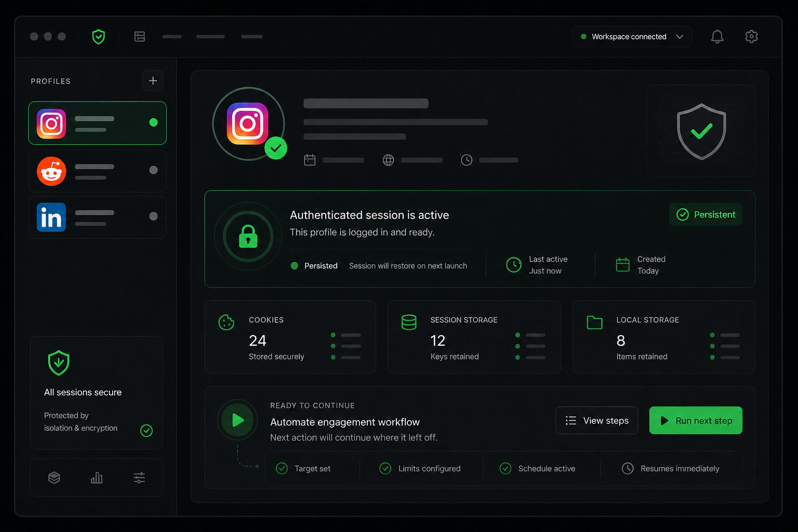Click the "Authenticated session is active" heading
Screen dimensions: 798x532
[369, 215]
